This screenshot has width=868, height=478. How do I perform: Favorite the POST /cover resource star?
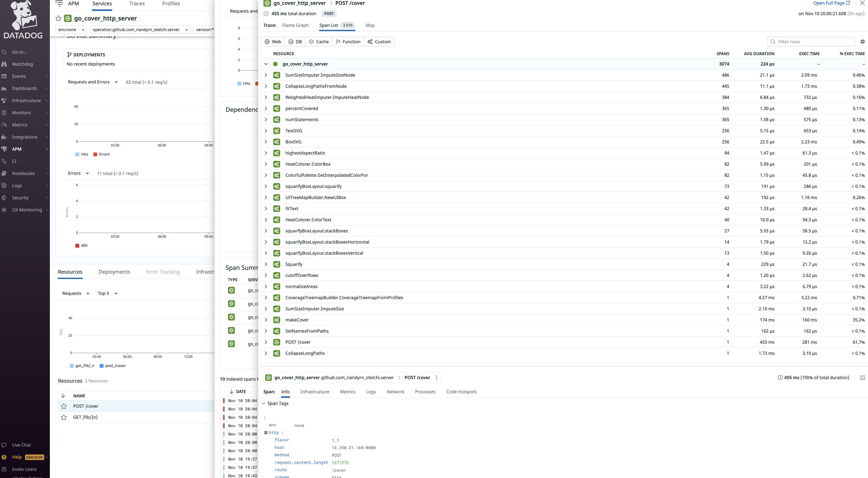(x=64, y=406)
